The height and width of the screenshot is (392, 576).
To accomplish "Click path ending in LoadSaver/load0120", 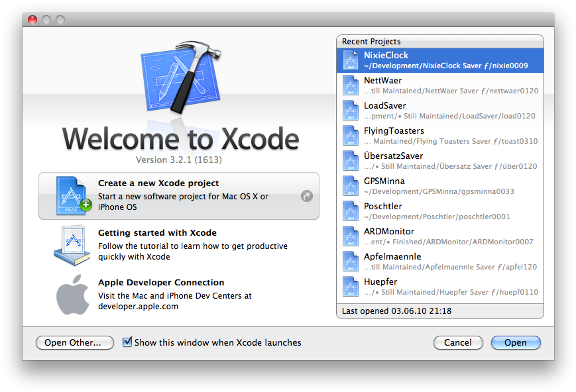I will pos(449,116).
